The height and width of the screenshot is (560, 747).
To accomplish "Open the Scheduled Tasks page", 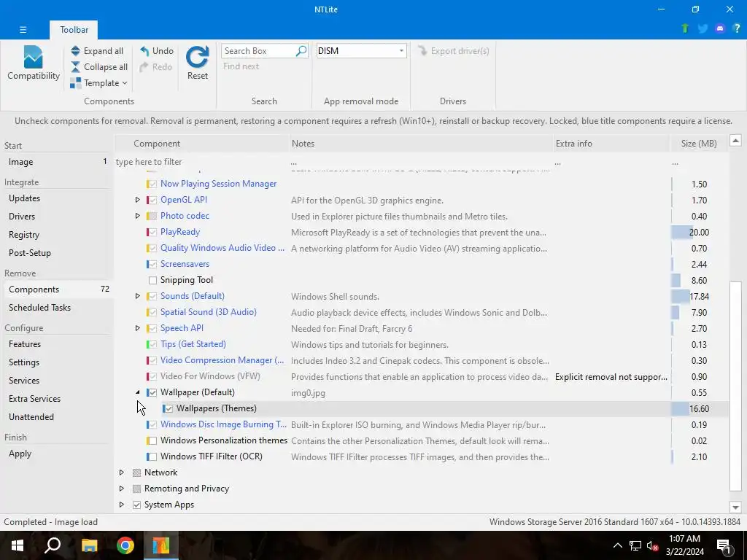I will 57,308.
